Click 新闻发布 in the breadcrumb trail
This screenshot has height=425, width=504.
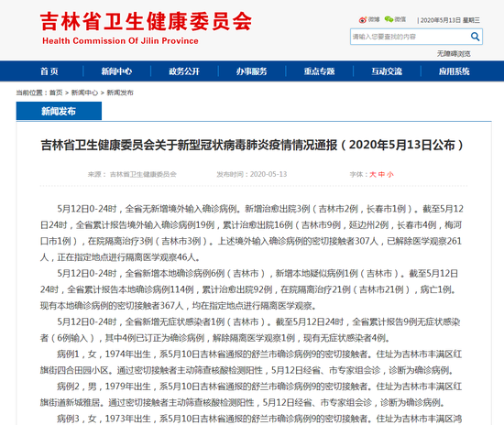pos(120,93)
